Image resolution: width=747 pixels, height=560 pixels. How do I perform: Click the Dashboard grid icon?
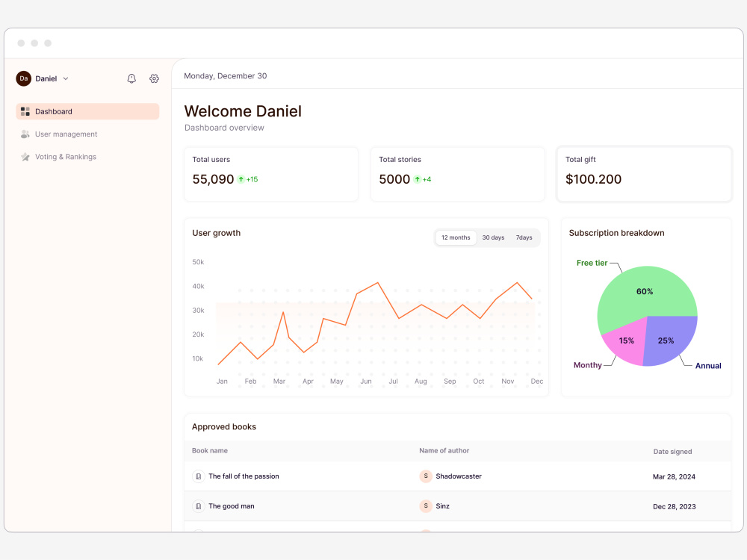point(25,111)
